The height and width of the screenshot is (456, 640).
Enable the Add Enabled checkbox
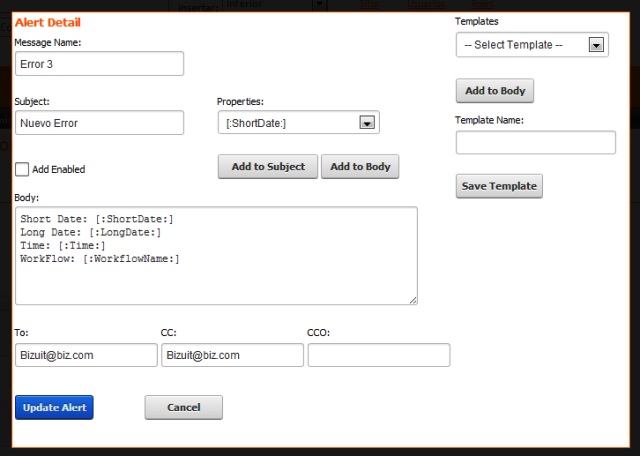(x=22, y=169)
